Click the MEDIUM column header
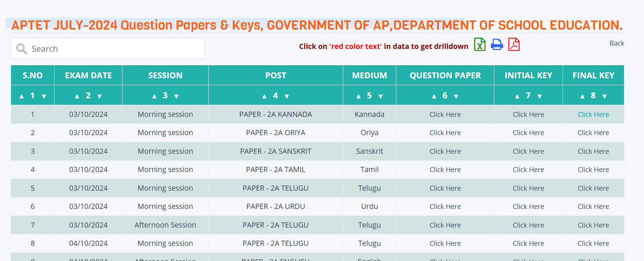The width and height of the screenshot is (644, 261). [x=369, y=75]
